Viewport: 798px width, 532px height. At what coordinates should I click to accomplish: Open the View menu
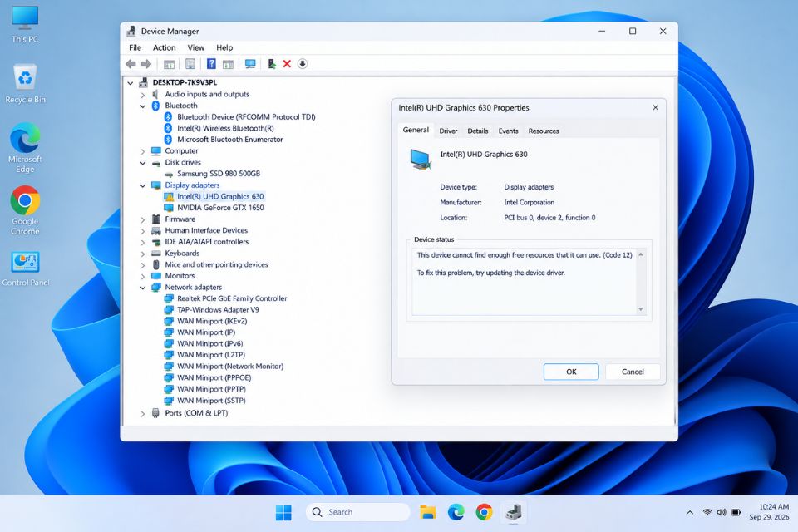tap(196, 47)
